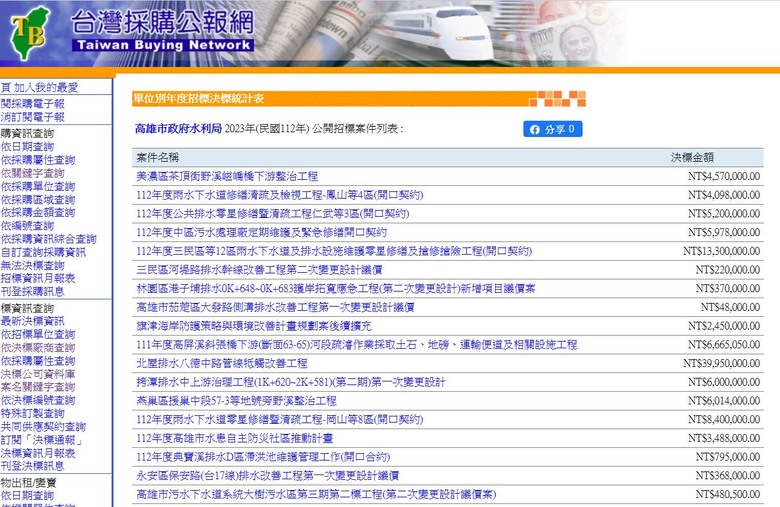780x507 pixels.
Task: Click the 高雄市政府水利局 agency name
Action: pyautogui.click(x=178, y=129)
